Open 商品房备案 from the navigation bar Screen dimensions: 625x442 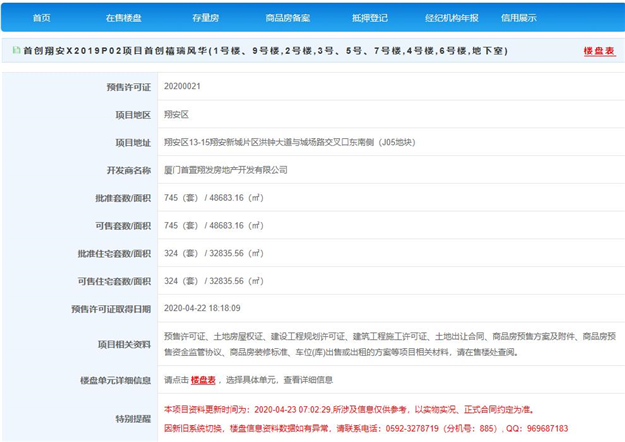288,18
